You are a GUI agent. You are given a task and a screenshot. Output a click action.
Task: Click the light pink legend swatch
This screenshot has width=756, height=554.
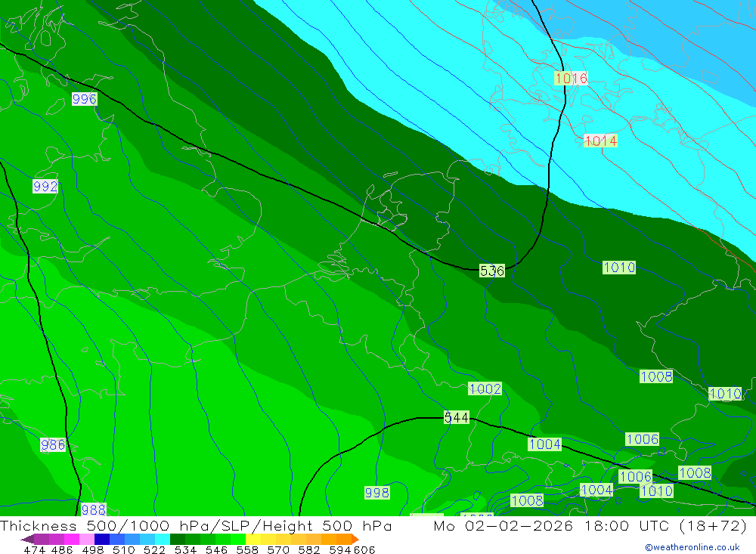click(x=85, y=539)
